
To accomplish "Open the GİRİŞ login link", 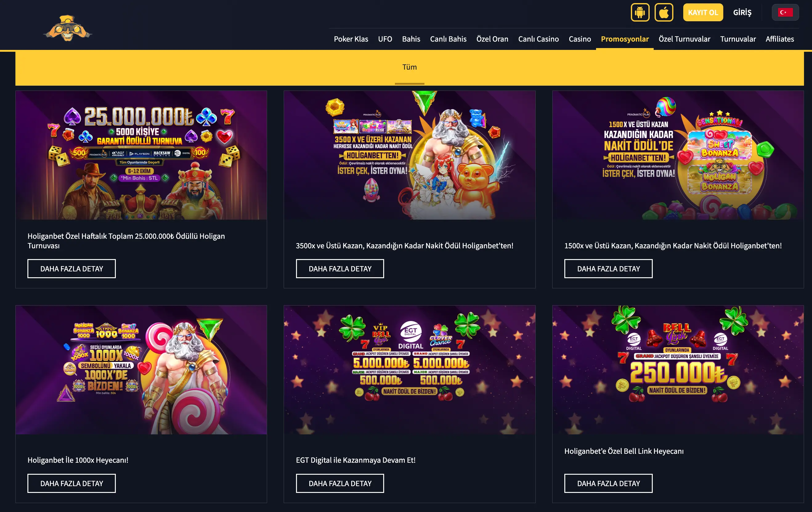I will [742, 13].
